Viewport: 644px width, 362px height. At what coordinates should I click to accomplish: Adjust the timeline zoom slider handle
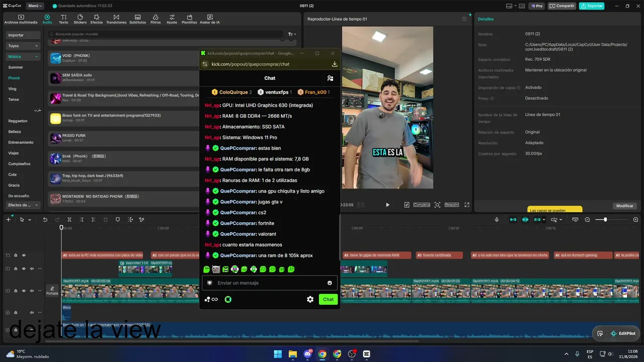click(x=605, y=220)
